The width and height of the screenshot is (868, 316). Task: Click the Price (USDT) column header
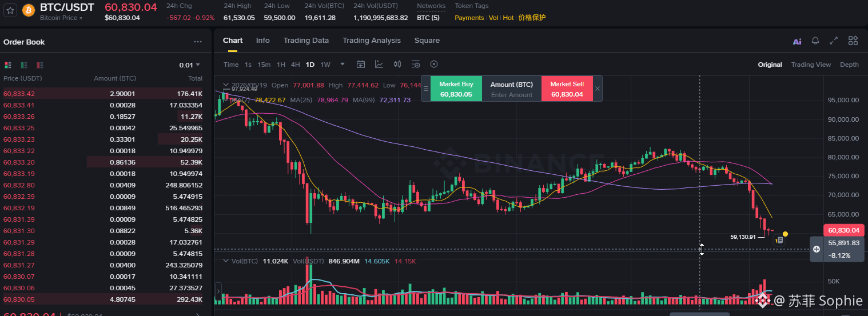(x=23, y=78)
